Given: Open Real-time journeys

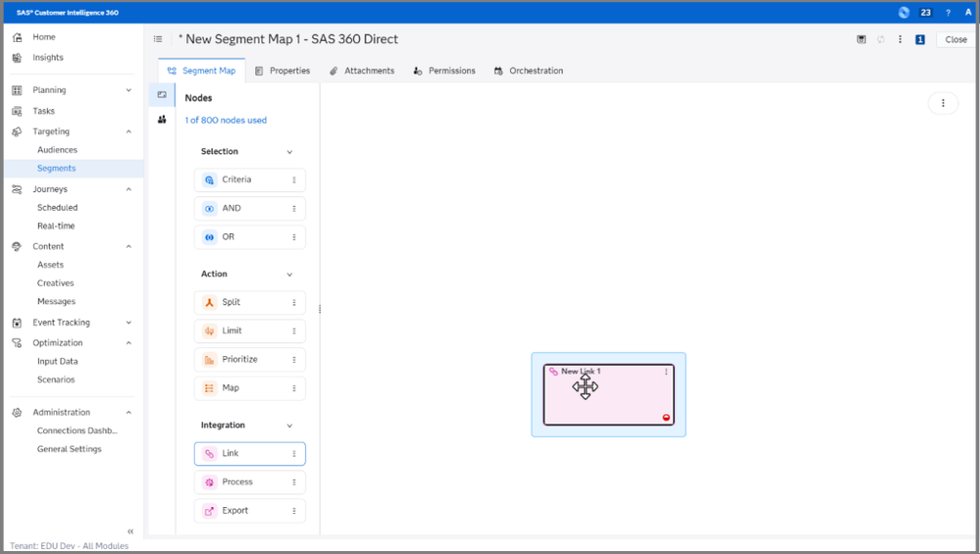Looking at the screenshot, I should click(56, 227).
